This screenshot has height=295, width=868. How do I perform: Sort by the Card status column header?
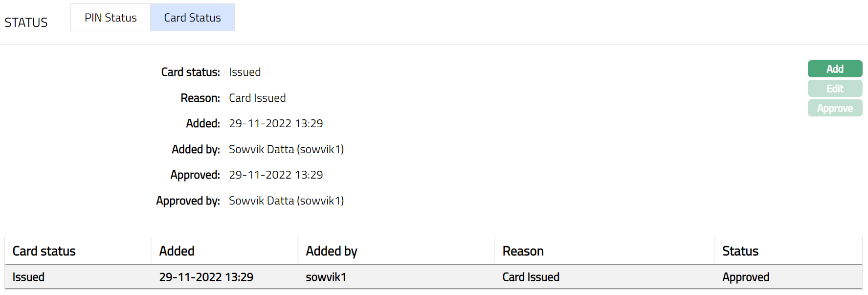click(44, 251)
